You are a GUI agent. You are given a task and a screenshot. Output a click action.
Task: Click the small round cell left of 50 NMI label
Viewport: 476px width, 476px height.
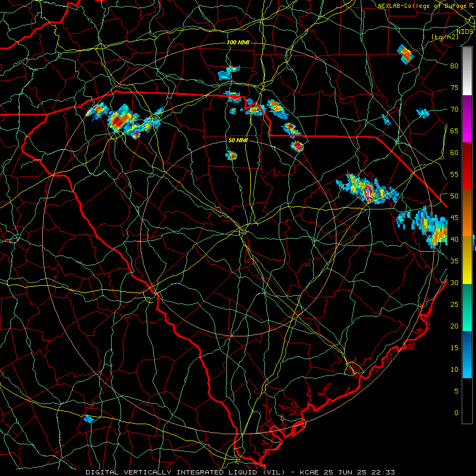click(x=231, y=155)
